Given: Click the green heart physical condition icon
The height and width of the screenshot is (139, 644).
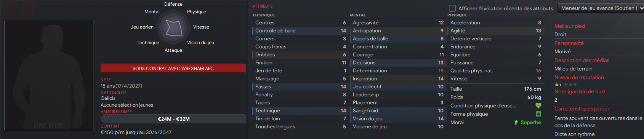Looking at the screenshot, I should coord(538,105).
